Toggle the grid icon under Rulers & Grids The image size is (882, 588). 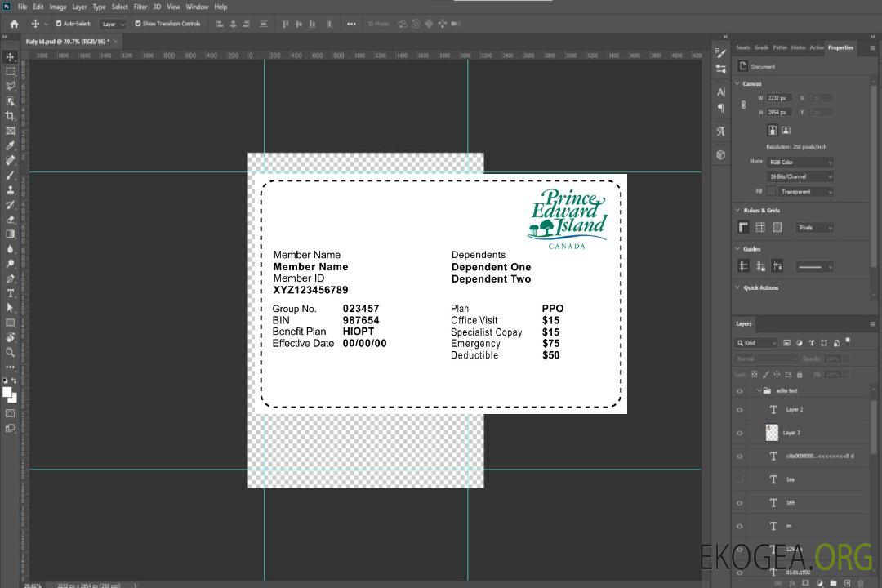[x=759, y=228]
